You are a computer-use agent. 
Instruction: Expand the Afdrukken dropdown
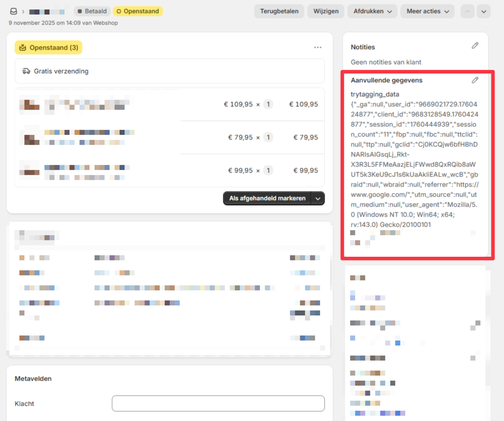pyautogui.click(x=372, y=11)
